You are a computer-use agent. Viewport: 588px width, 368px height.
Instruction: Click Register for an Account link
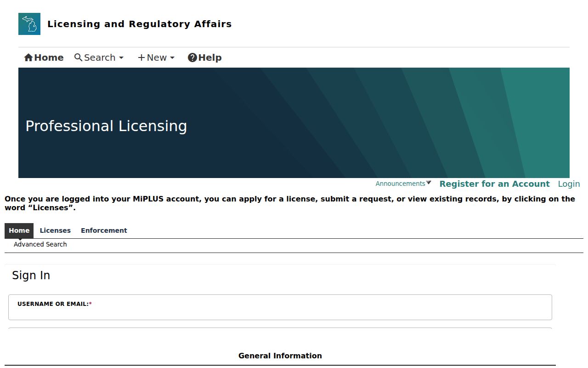[x=494, y=184]
